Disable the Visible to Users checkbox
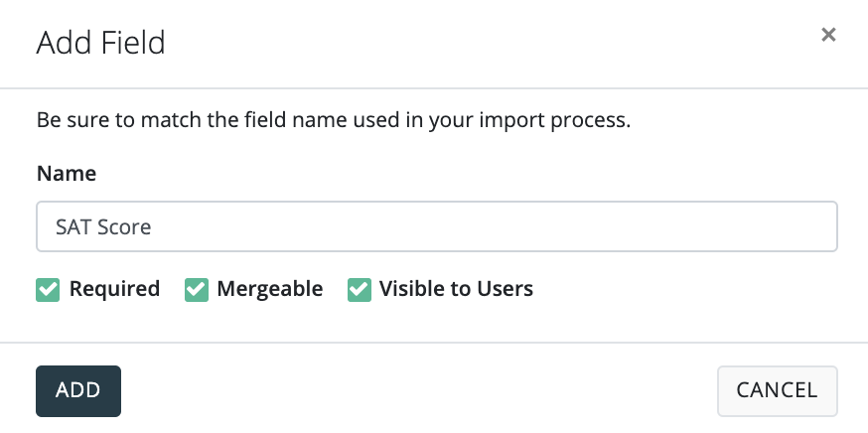Image resolution: width=868 pixels, height=433 pixels. [359, 289]
